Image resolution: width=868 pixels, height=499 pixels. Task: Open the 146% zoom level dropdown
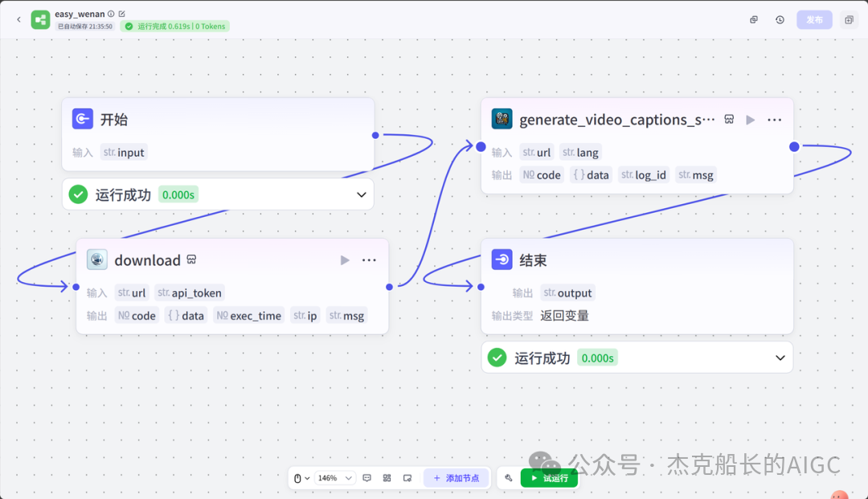coord(335,478)
